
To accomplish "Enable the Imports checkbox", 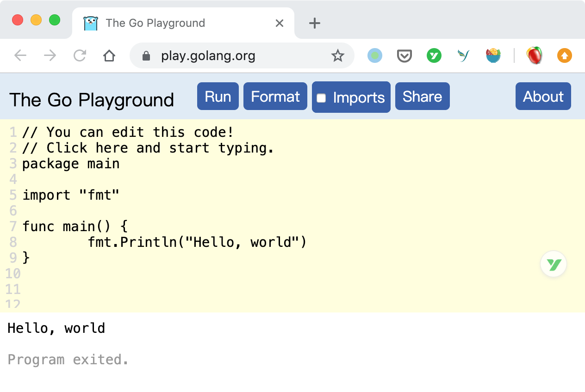I will tap(321, 98).
